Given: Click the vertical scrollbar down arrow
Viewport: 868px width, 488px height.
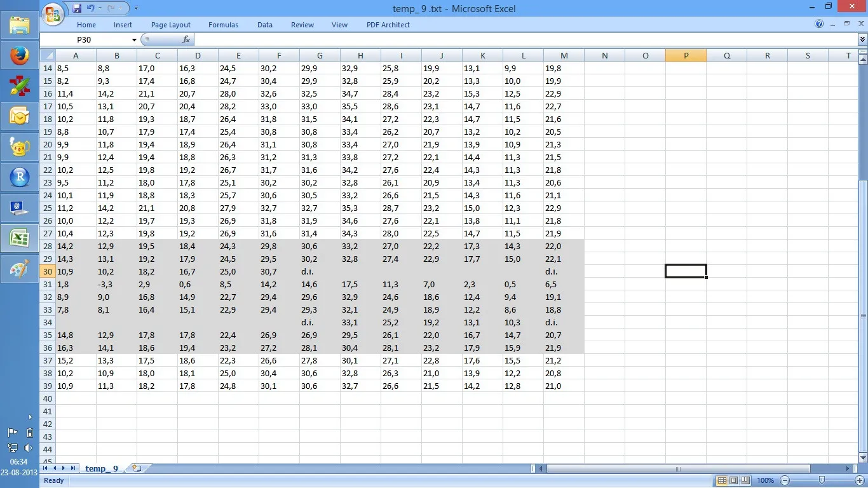Looking at the screenshot, I should [862, 457].
